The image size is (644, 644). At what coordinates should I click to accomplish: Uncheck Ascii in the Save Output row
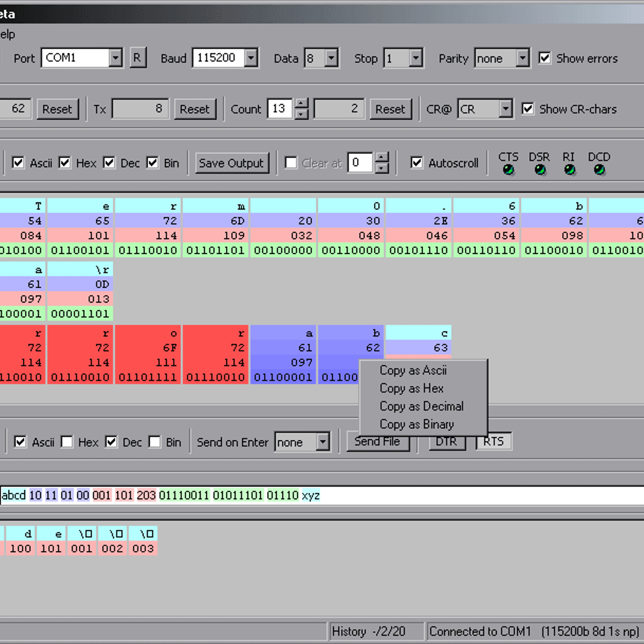pos(18,163)
